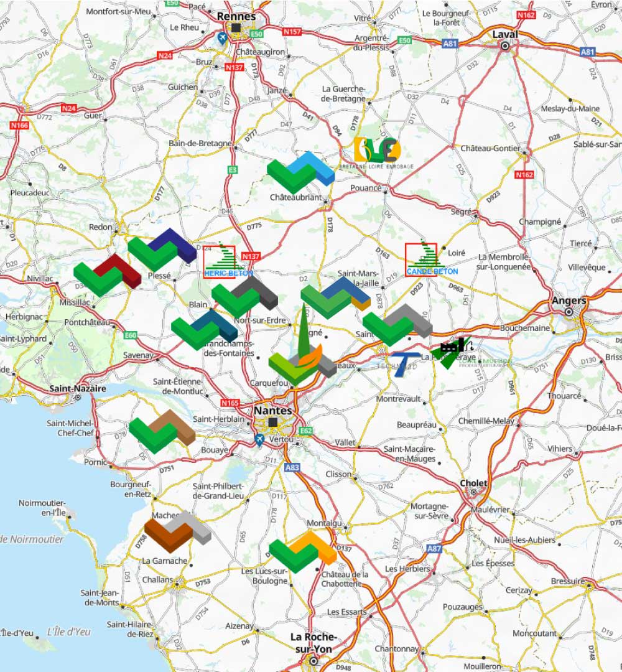Click the "Pontchâteau" town label
Screen dimensions: 622x672
(x=87, y=322)
